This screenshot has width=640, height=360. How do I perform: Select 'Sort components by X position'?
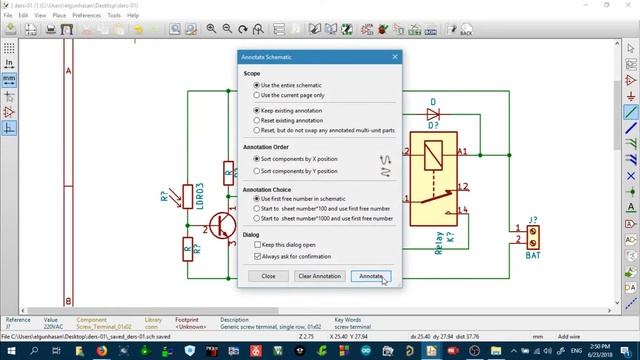pyautogui.click(x=296, y=159)
